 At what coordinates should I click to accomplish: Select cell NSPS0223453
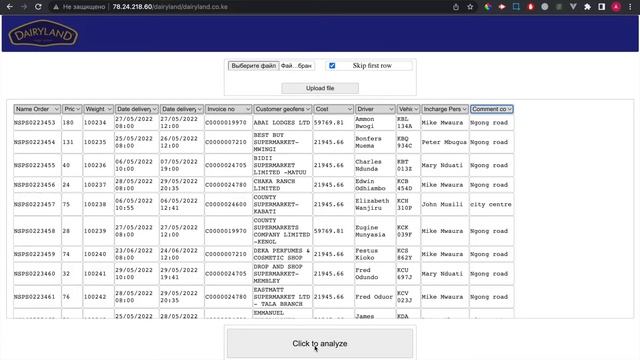click(37, 122)
